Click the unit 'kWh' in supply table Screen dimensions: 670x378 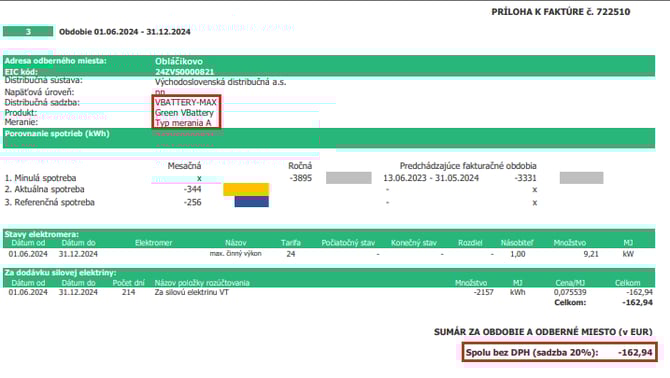click(x=517, y=292)
